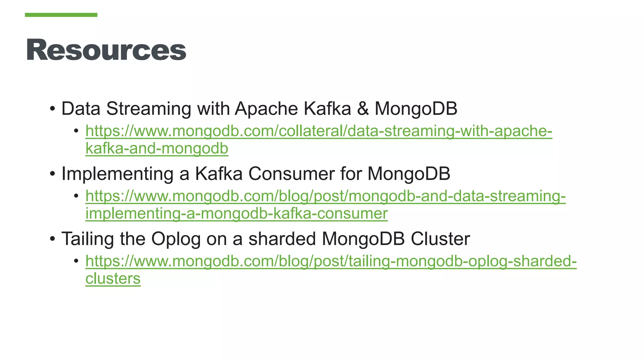Click the underlined 'clusters' link text
This screenshot has width=644, height=362.
click(x=113, y=278)
